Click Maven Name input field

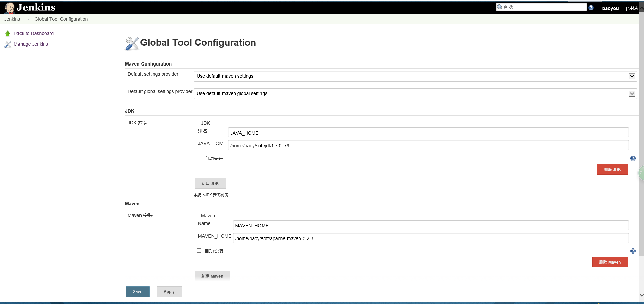(431, 225)
